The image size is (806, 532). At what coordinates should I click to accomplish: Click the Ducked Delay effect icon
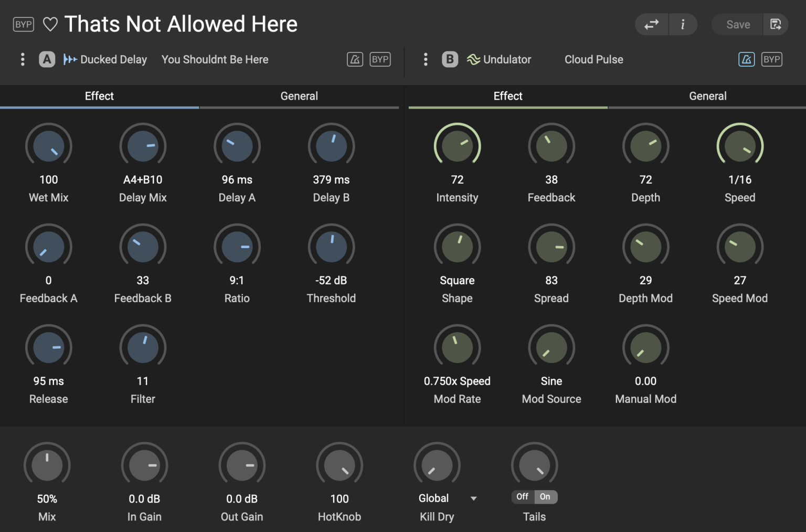click(x=70, y=59)
